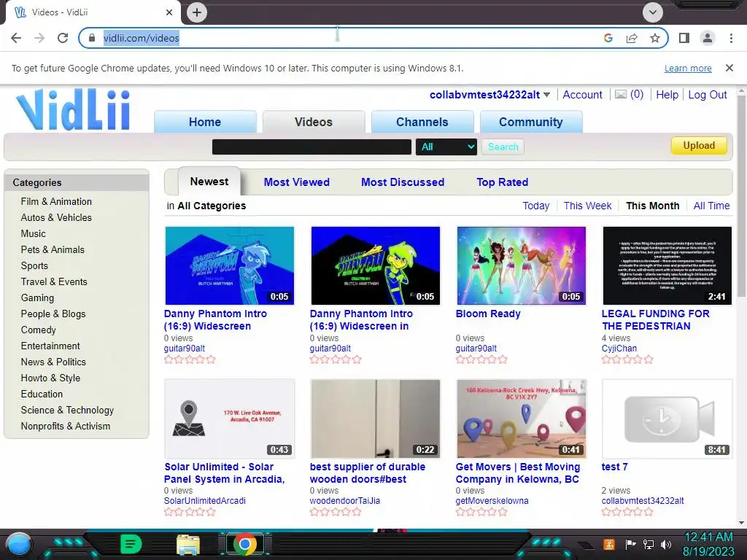Open the Help link
The height and width of the screenshot is (560, 747).
[667, 95]
